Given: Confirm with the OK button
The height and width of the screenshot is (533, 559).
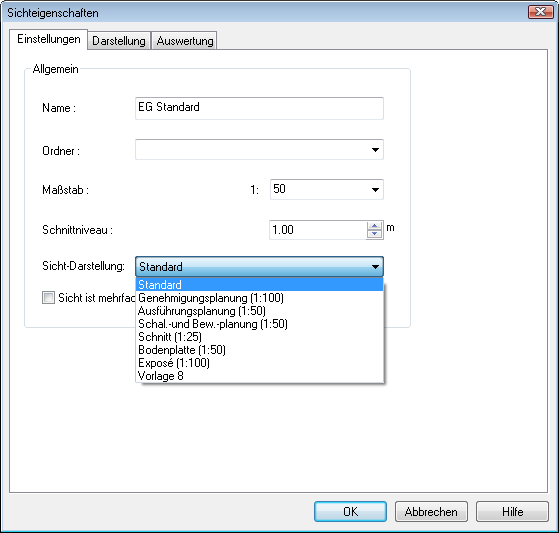Looking at the screenshot, I should coord(350,512).
